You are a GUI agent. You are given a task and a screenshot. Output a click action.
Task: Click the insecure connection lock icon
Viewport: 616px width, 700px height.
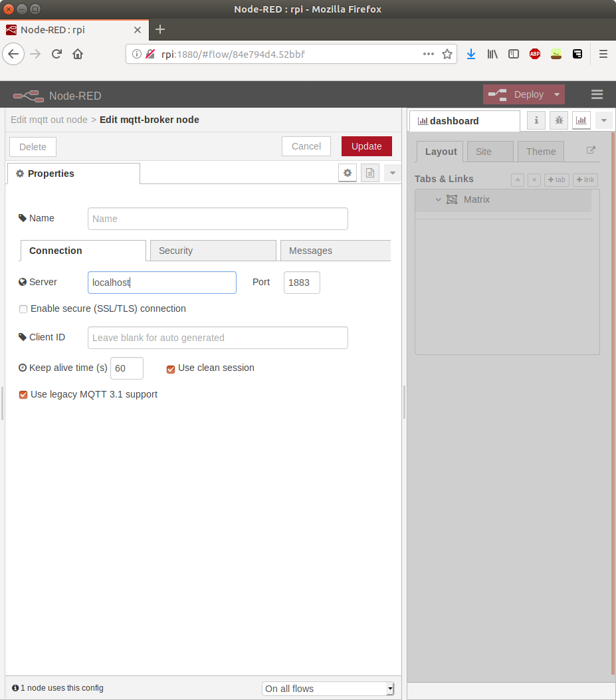(150, 54)
